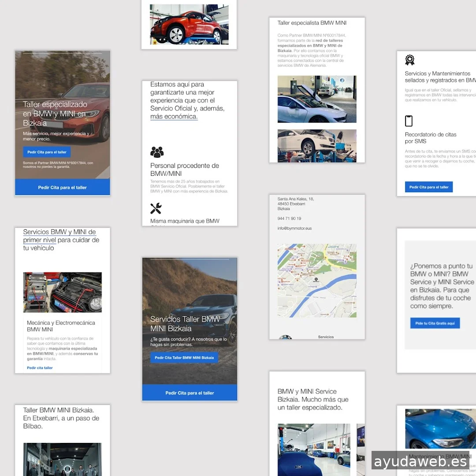Click the location marker on the map
476x476 pixels.
click(x=316, y=280)
